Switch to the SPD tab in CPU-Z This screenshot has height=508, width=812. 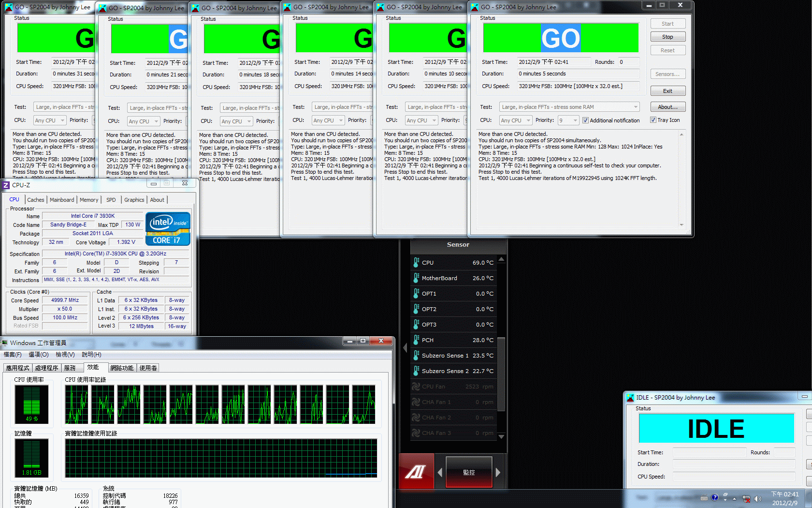(x=111, y=200)
